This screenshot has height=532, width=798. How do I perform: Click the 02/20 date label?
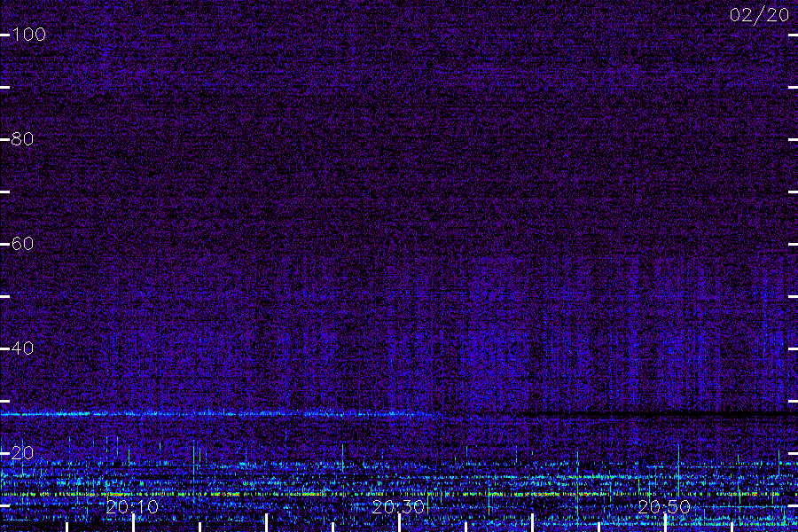point(759,15)
